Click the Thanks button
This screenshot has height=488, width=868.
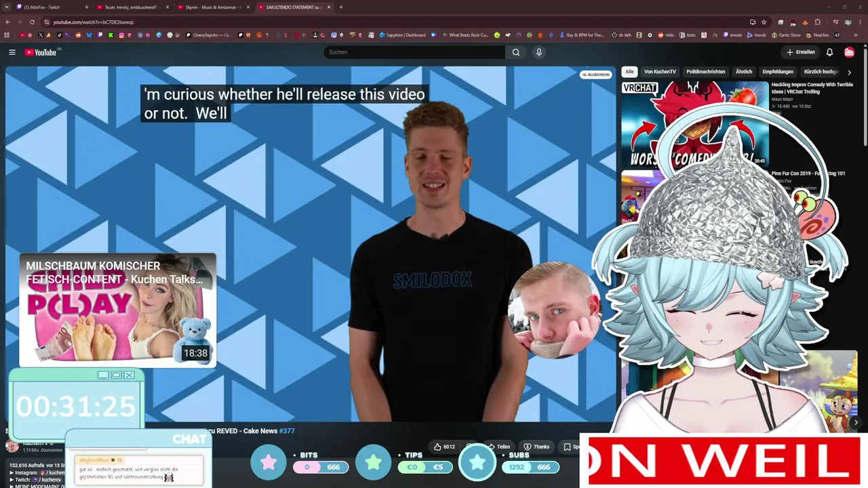pyautogui.click(x=536, y=447)
